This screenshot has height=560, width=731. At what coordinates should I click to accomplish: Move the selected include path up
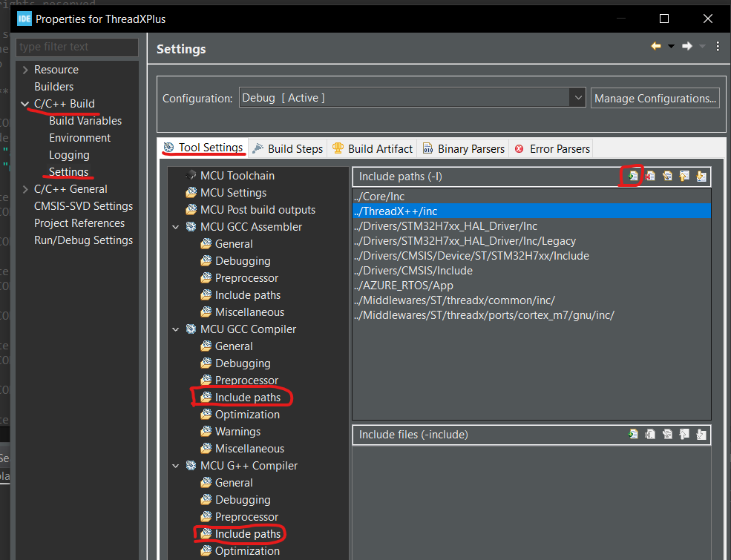(684, 176)
